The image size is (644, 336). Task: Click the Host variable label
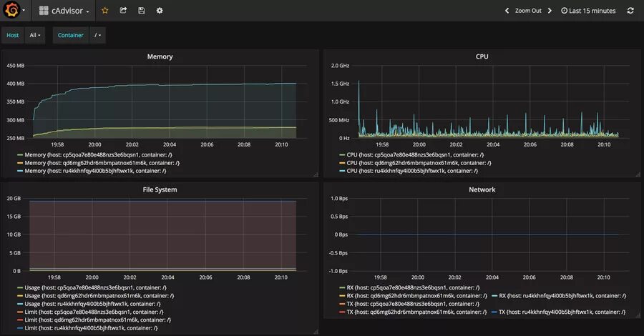pyautogui.click(x=13, y=35)
